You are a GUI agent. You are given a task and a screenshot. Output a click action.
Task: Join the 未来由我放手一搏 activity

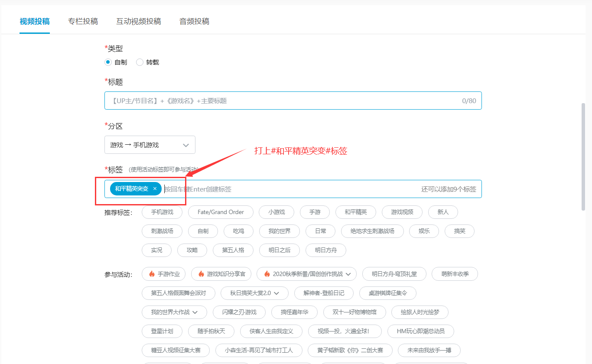(x=429, y=351)
